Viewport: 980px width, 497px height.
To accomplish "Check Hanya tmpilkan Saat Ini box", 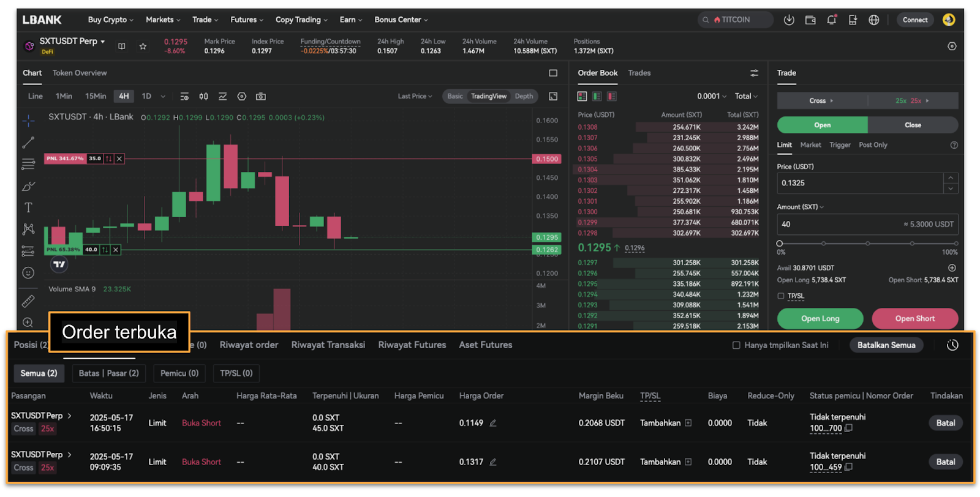I will [736, 345].
